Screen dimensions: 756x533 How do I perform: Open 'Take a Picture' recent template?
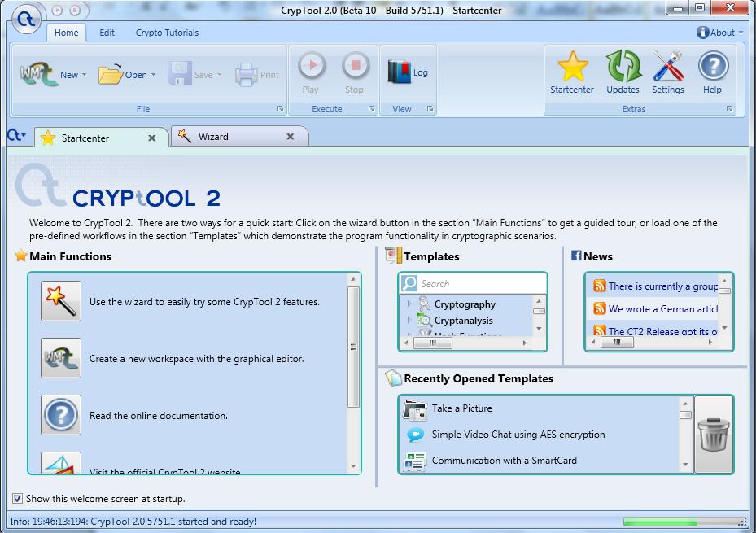pyautogui.click(x=462, y=408)
